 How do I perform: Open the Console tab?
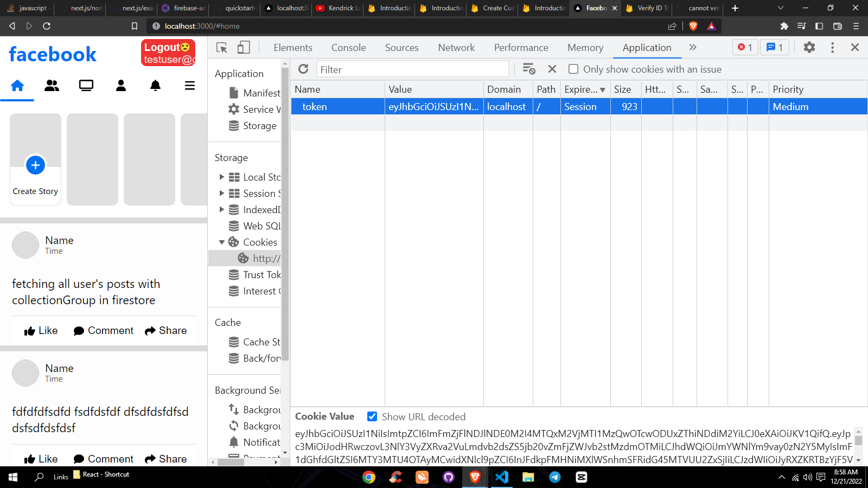(x=348, y=48)
